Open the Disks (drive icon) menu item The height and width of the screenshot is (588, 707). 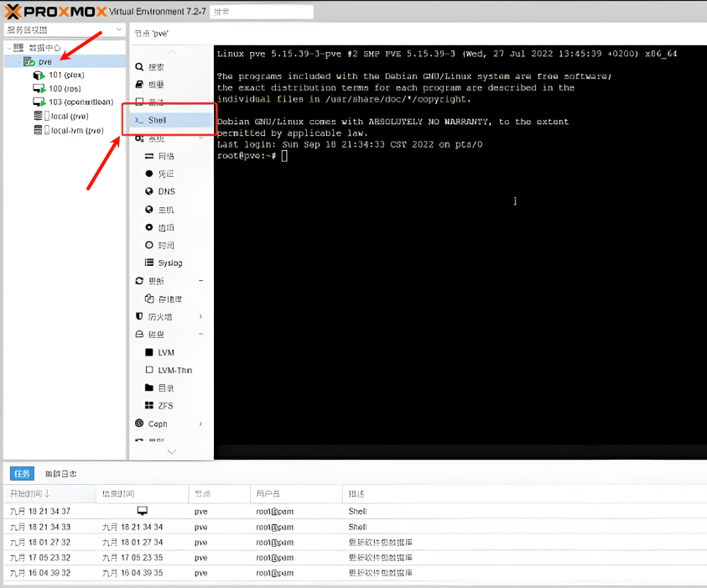pyautogui.click(x=156, y=334)
